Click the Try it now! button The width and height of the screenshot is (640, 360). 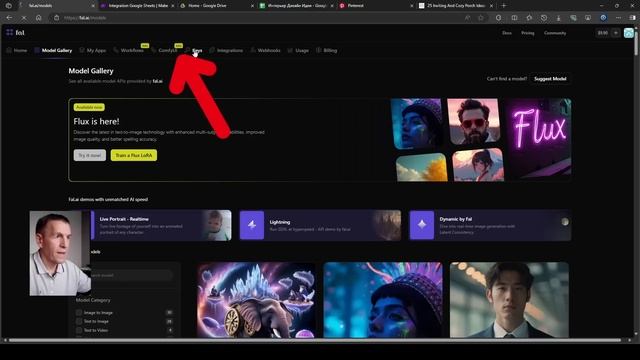90,155
